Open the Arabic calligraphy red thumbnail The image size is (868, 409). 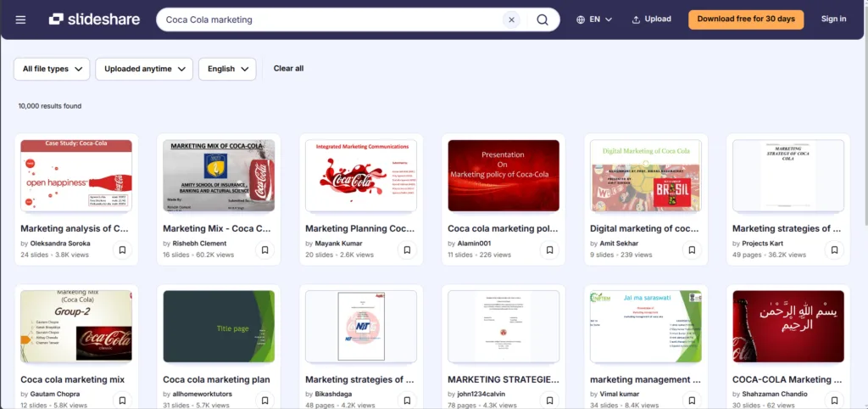(x=788, y=327)
